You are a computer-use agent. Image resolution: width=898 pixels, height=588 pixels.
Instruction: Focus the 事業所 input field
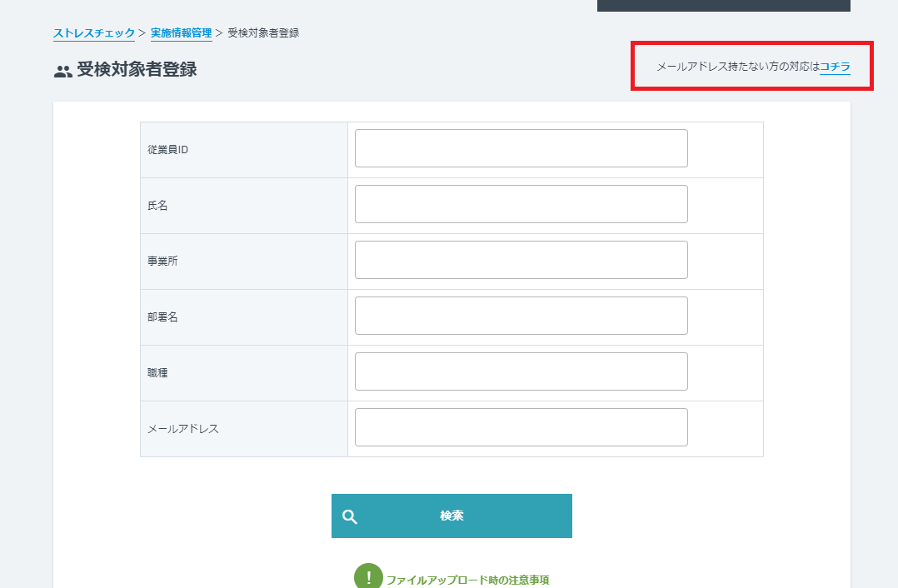coord(521,260)
